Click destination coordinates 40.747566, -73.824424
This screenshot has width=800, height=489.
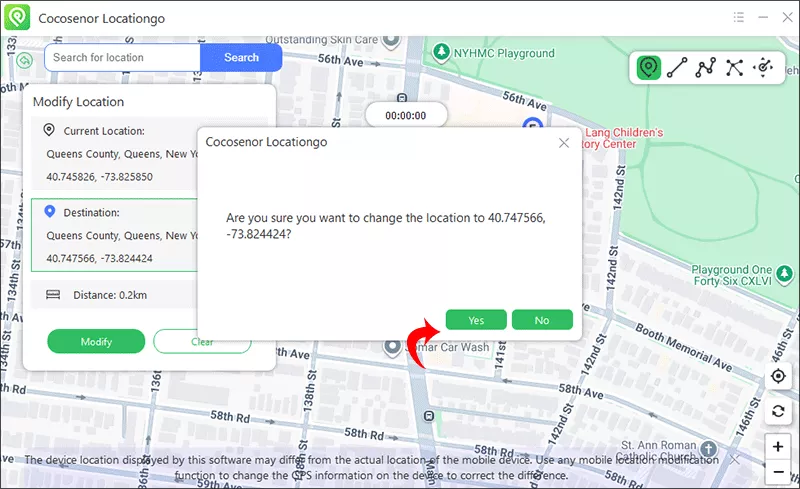99,258
